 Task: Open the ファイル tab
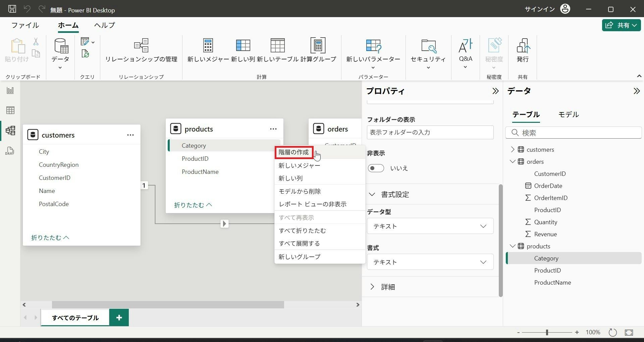pyautogui.click(x=25, y=25)
